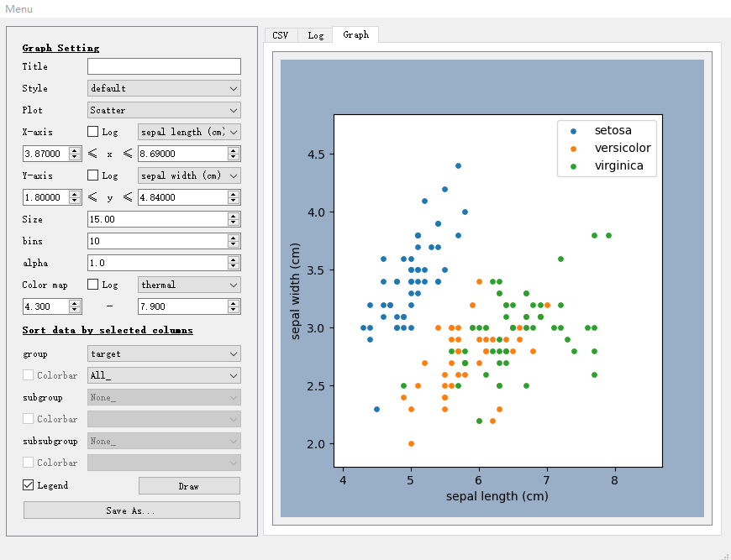The width and height of the screenshot is (731, 560).
Task: Open the X-axis column dropdown sepal length
Action: 189,132
